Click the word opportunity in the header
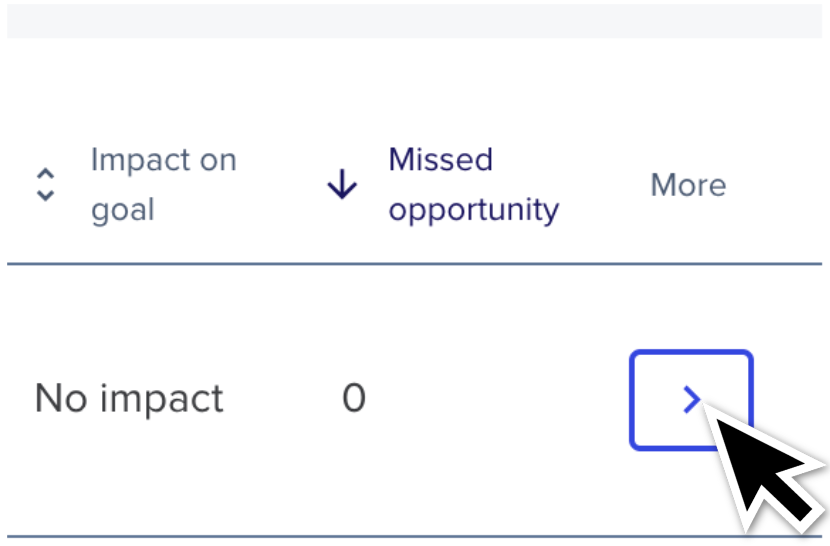Viewport: 830px width, 546px height. coord(473,210)
